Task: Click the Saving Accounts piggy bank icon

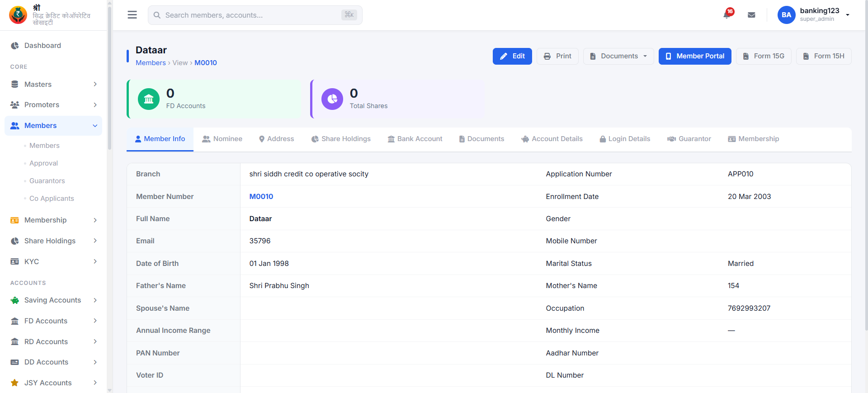Action: tap(15, 300)
